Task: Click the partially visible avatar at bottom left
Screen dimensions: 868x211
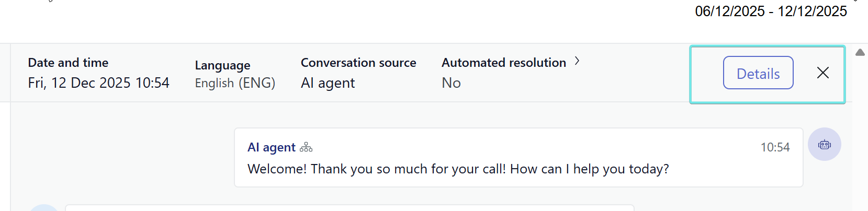Action: click(44, 208)
